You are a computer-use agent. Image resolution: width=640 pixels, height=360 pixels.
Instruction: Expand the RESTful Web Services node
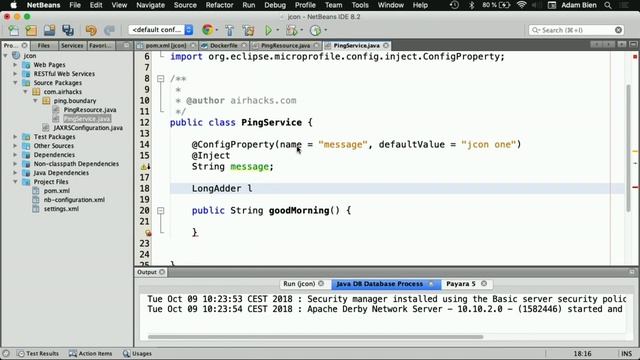click(16, 73)
